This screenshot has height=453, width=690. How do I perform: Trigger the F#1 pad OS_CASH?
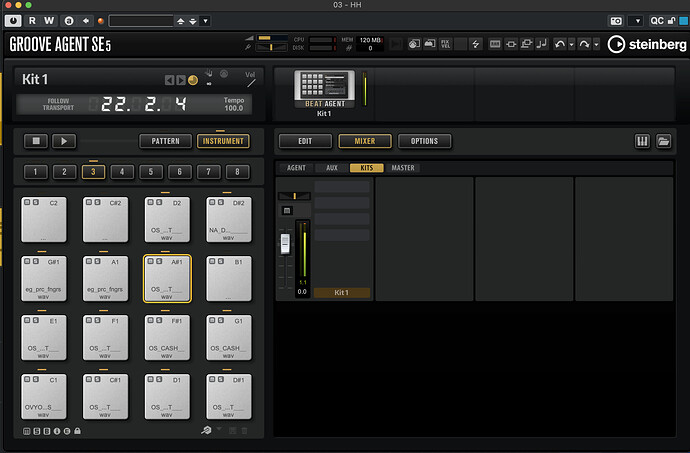(x=167, y=338)
